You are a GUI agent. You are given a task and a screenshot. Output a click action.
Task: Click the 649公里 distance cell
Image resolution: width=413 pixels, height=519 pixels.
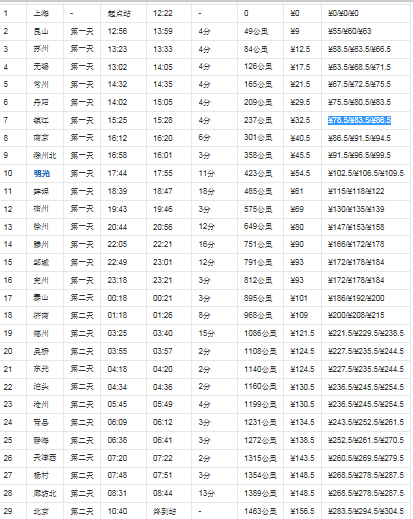(258, 227)
